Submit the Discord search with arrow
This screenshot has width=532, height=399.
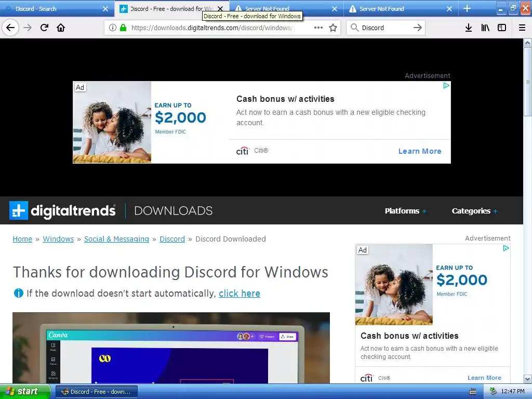418,28
